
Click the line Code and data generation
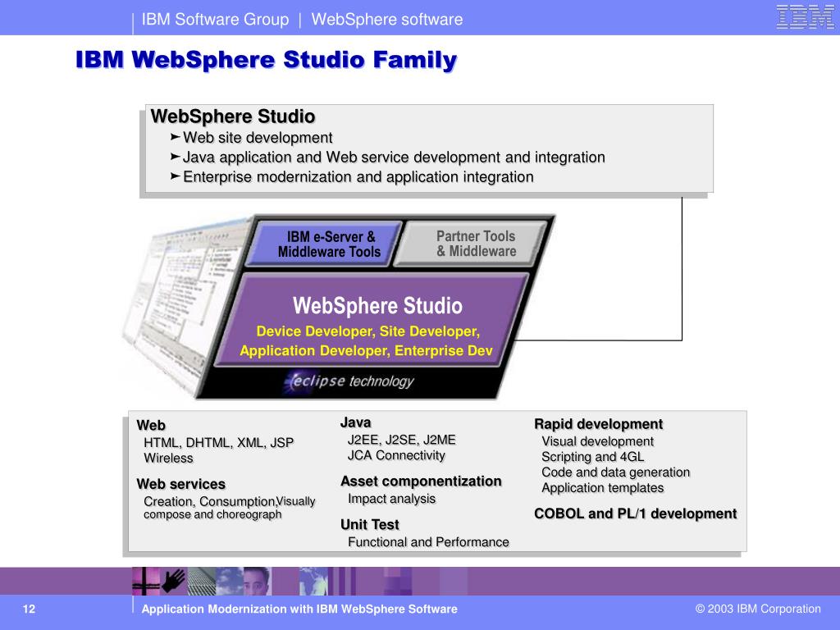615,472
